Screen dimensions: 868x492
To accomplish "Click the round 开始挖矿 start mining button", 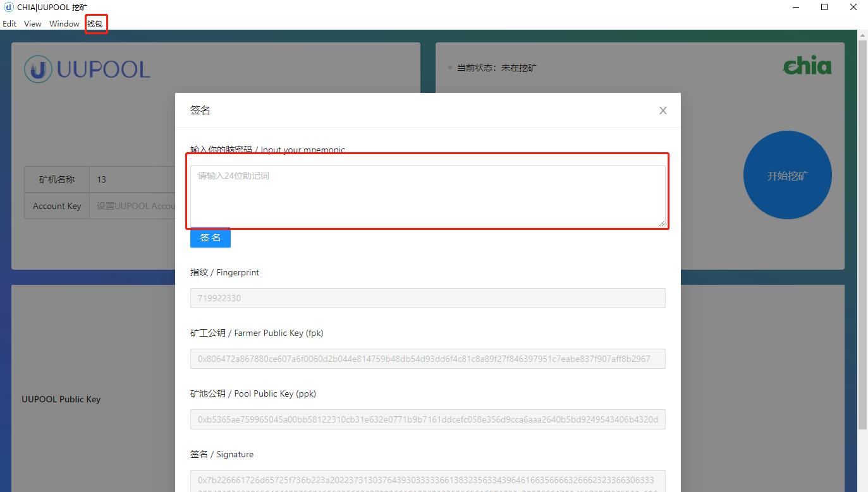I will tap(787, 176).
